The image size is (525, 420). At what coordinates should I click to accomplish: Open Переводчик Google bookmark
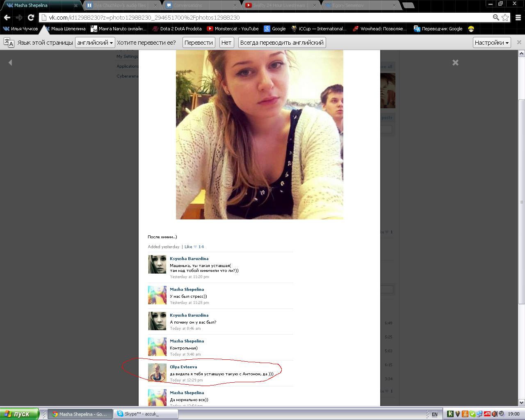(438, 29)
